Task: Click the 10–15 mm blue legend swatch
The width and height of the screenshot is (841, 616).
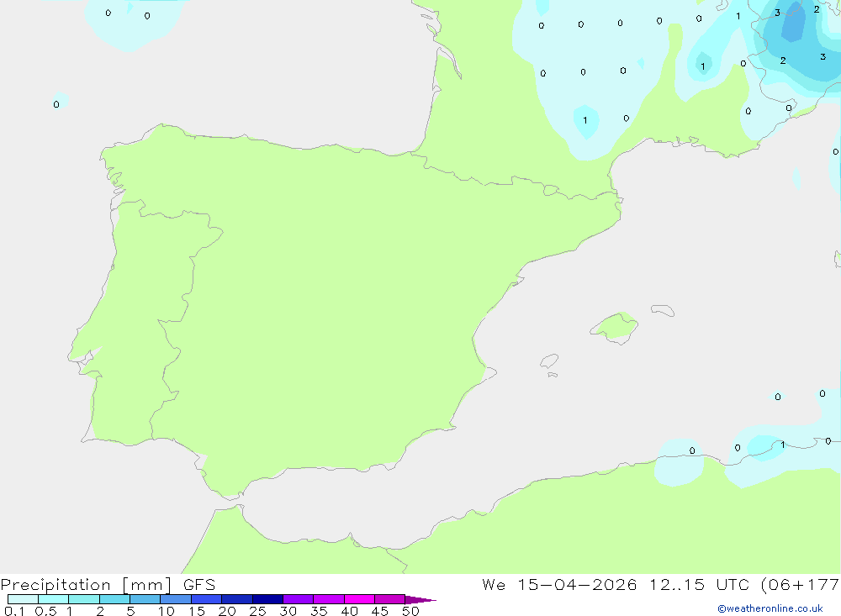Action: (176, 599)
